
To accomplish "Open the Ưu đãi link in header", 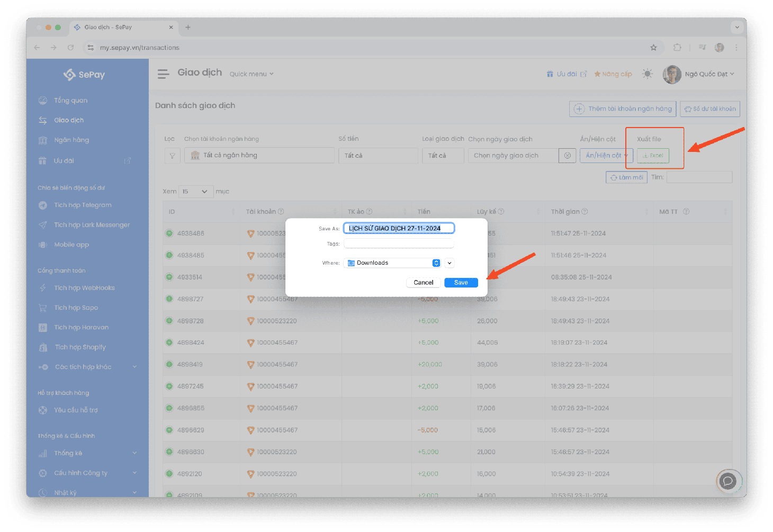I will point(567,74).
